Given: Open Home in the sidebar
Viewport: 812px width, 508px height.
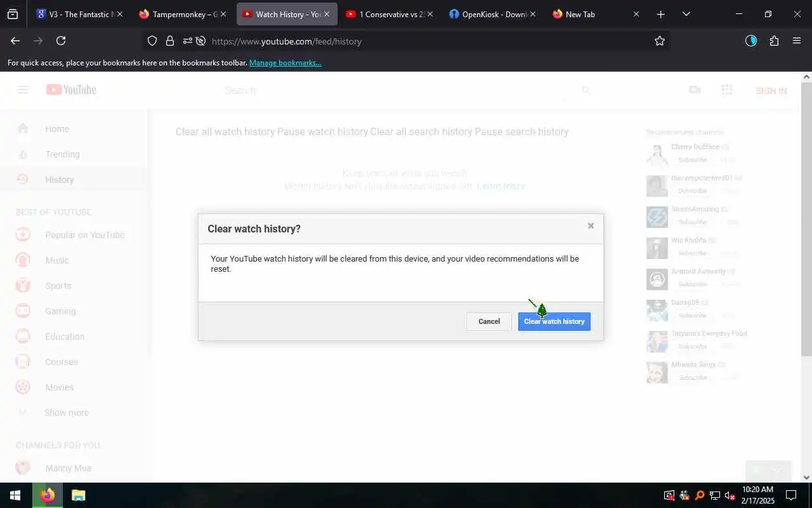Looking at the screenshot, I should [75, 129].
